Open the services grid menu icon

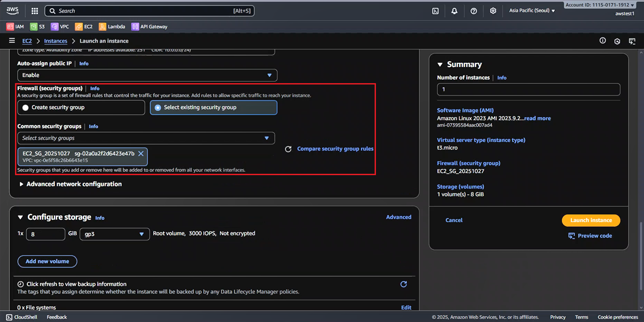coord(35,11)
